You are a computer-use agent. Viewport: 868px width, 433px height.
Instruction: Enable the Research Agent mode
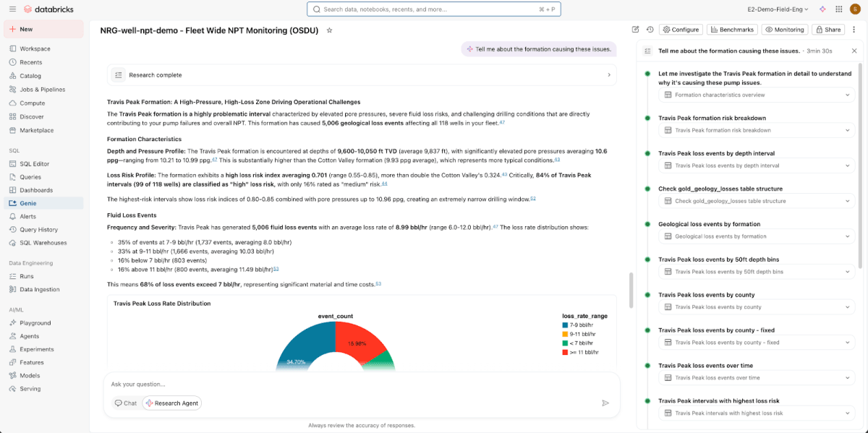[171, 403]
